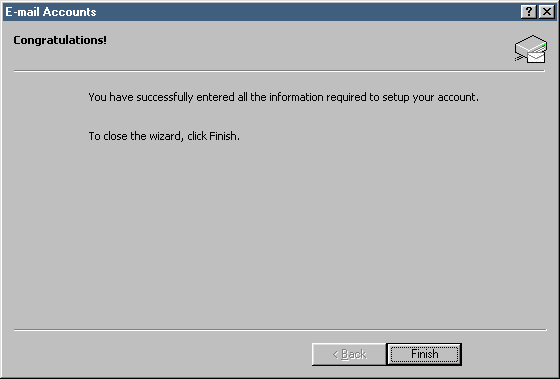Viewport: 560px width, 379px height.
Task: Click the word Finish in the instruction sentence
Action: coord(223,136)
